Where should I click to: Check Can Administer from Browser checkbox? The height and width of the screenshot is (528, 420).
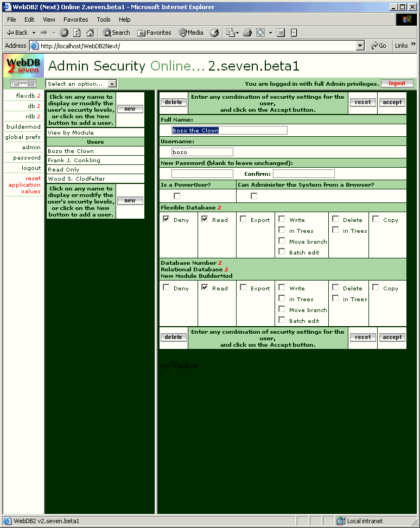(x=254, y=196)
